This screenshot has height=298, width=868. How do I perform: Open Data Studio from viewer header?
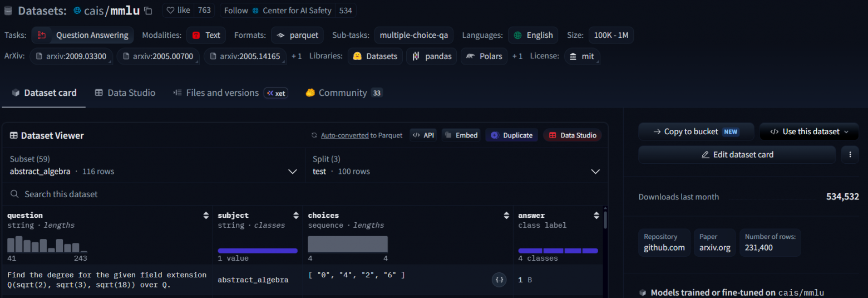(573, 135)
